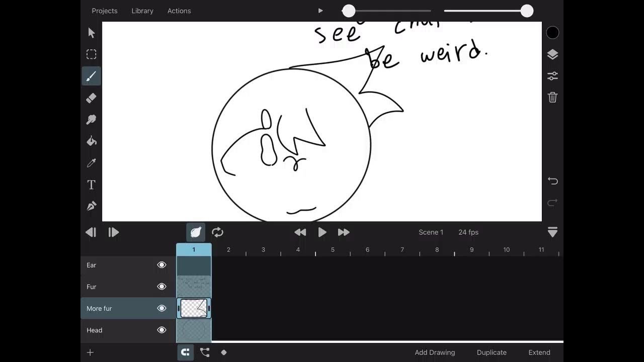Viewport: 644px width, 362px height.
Task: Open brush settings sliders icon
Action: tap(552, 76)
